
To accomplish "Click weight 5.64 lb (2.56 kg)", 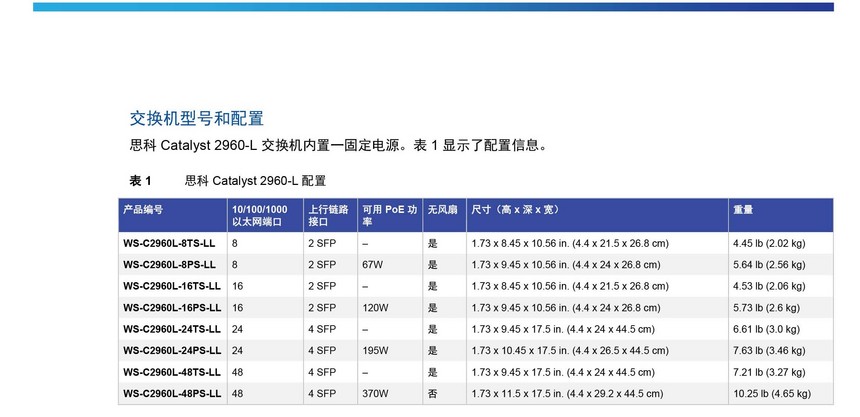I will 769,264.
